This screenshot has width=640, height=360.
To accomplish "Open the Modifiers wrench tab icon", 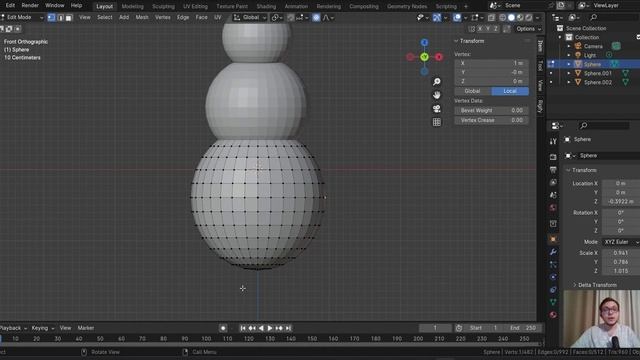I will pos(553,252).
